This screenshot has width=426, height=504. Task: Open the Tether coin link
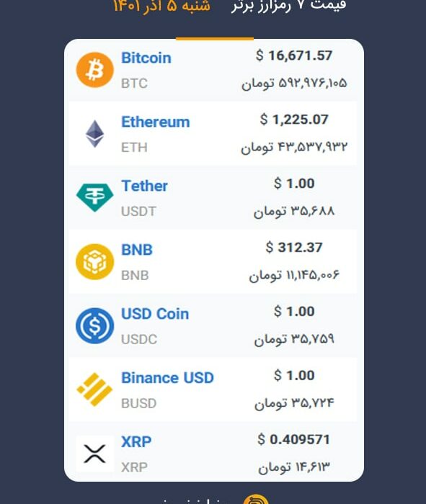click(x=144, y=186)
